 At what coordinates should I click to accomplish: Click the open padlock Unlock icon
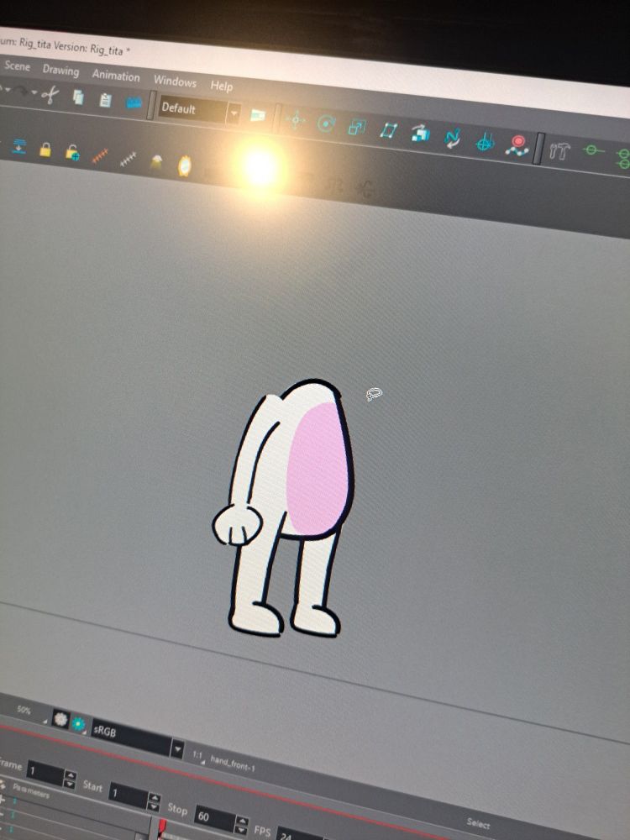click(72, 153)
